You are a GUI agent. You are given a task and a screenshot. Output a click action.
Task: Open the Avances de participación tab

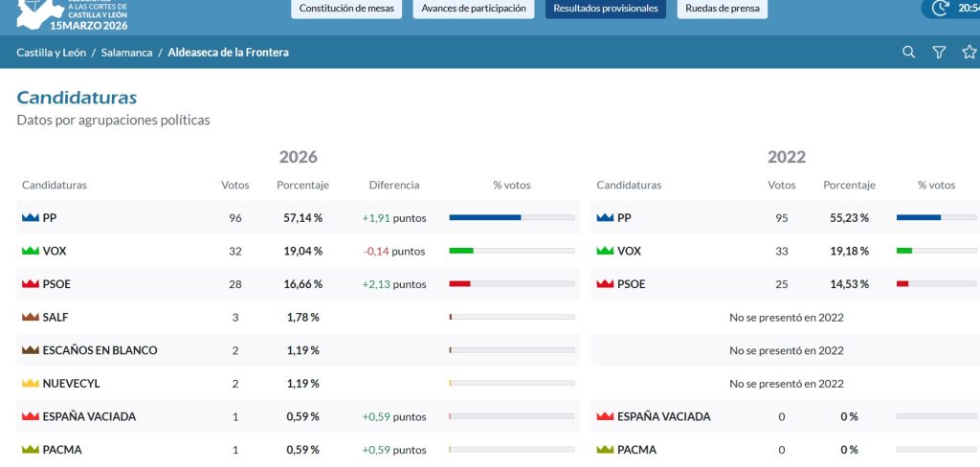[474, 9]
